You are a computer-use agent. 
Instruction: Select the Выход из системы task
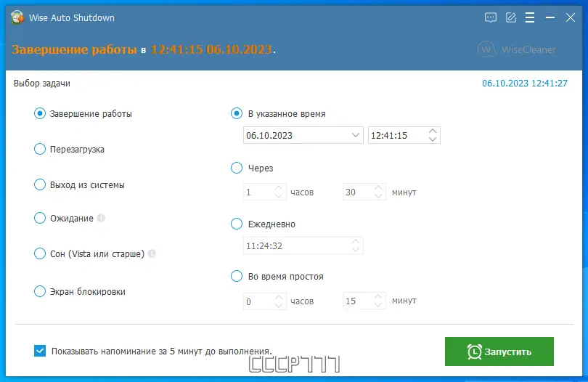pos(80,185)
